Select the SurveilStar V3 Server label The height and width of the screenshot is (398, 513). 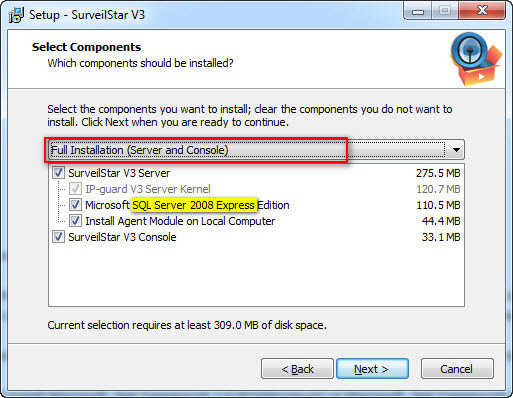pos(119,173)
